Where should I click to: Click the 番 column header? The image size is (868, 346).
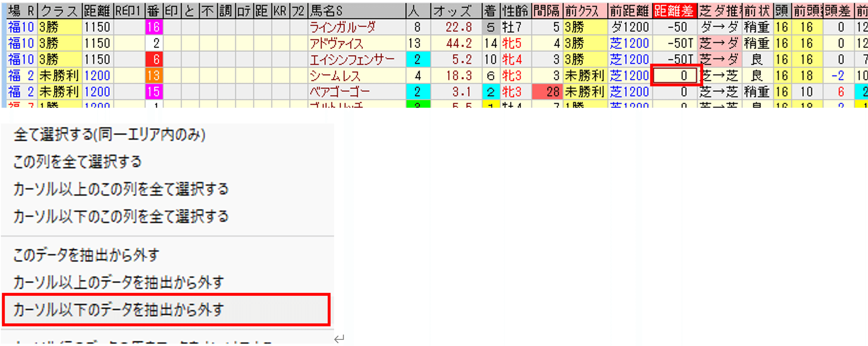click(154, 11)
